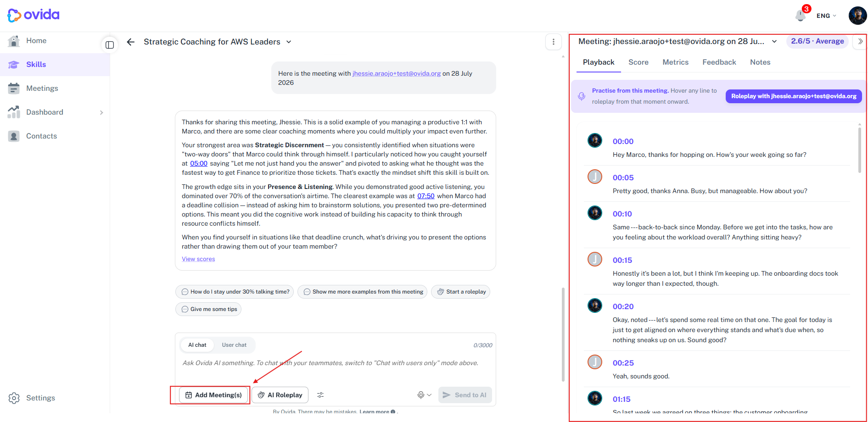Click the Learn more link
This screenshot has width=868, height=422.
click(377, 411)
